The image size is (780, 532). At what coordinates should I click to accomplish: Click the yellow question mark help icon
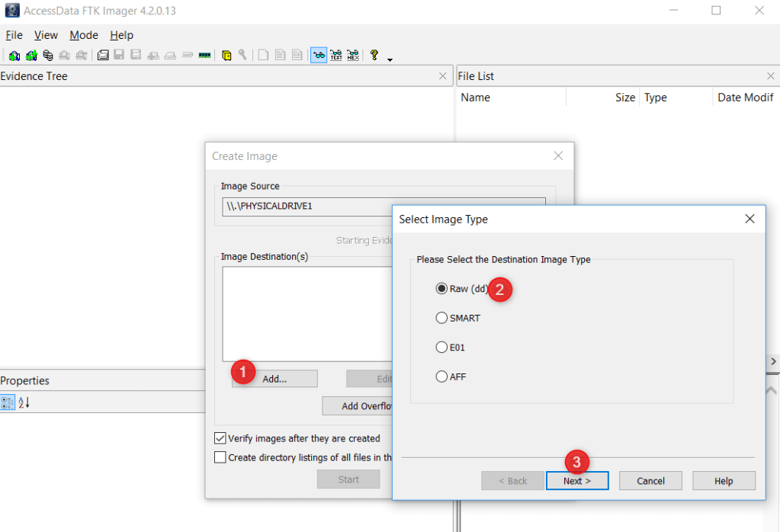[374, 56]
